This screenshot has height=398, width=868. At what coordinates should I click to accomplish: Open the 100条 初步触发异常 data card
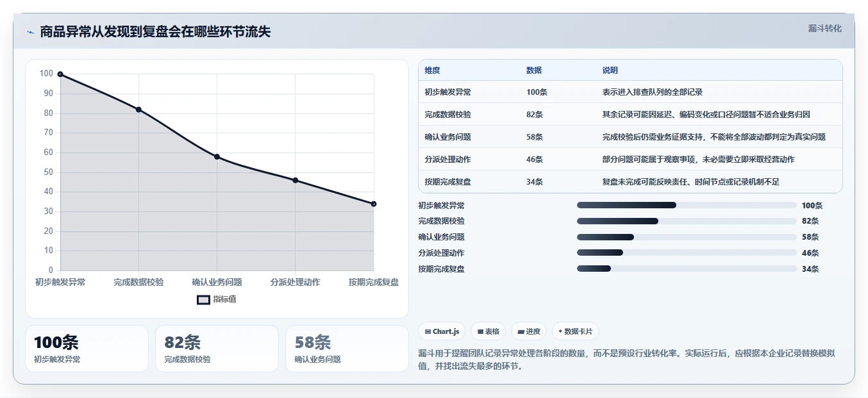point(87,349)
